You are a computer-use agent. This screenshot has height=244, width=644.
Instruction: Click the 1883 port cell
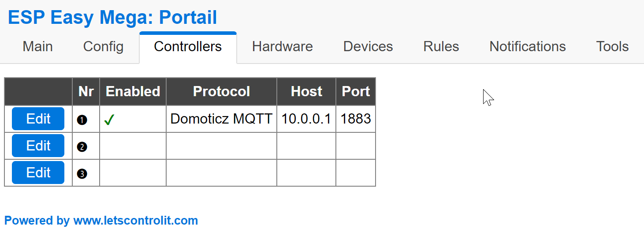356,119
